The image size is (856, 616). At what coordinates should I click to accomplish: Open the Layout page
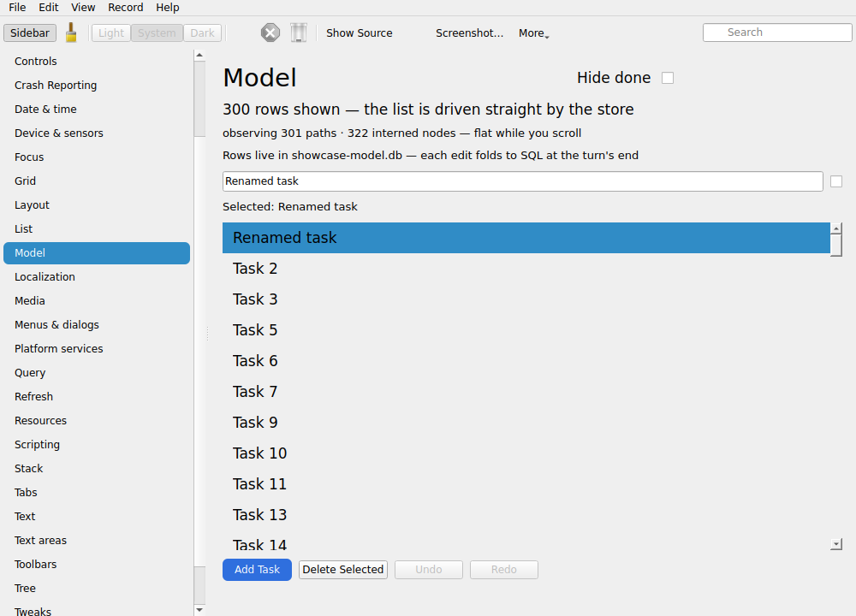[x=97, y=205]
